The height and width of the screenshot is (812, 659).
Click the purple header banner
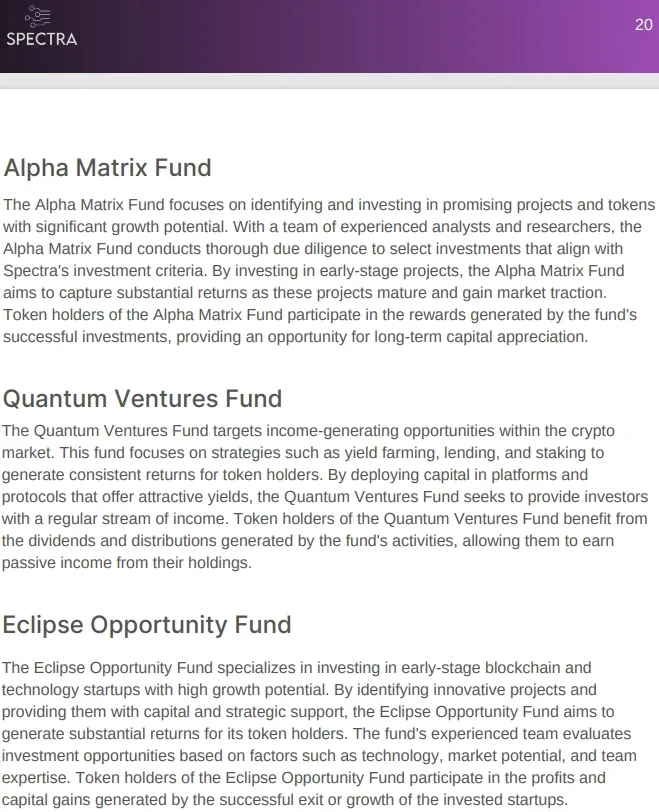point(329,36)
